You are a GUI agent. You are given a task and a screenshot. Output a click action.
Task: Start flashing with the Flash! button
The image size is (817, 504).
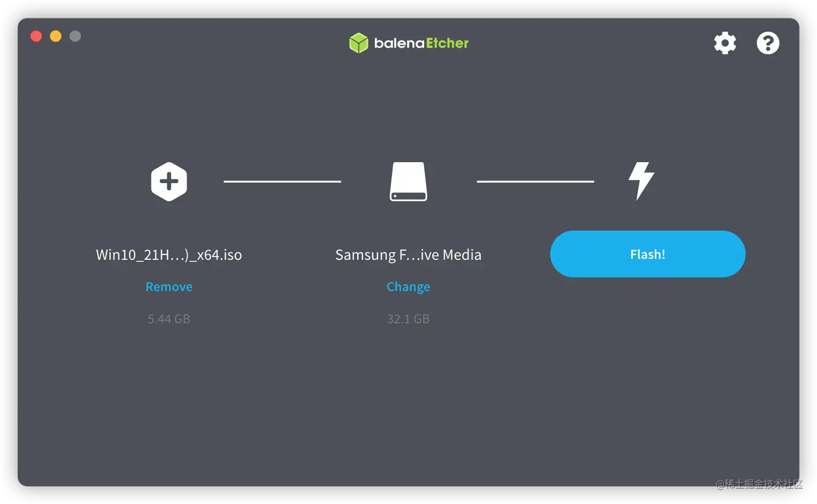(648, 254)
